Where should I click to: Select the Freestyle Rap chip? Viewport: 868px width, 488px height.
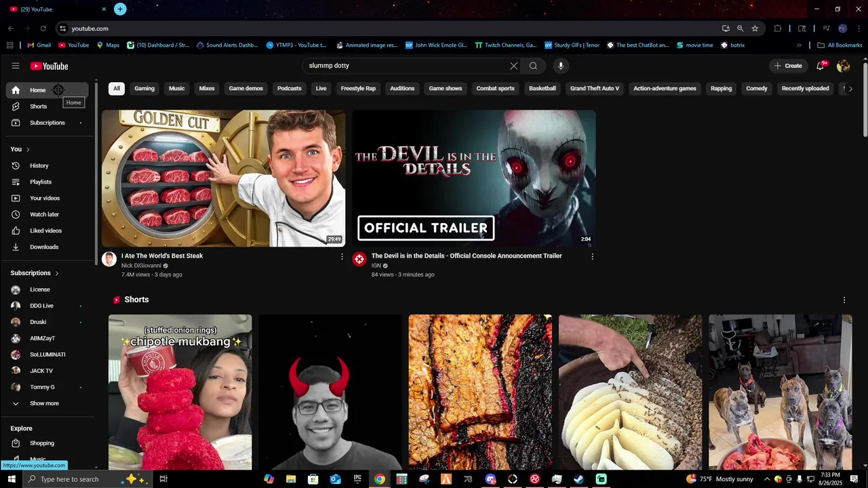[358, 89]
